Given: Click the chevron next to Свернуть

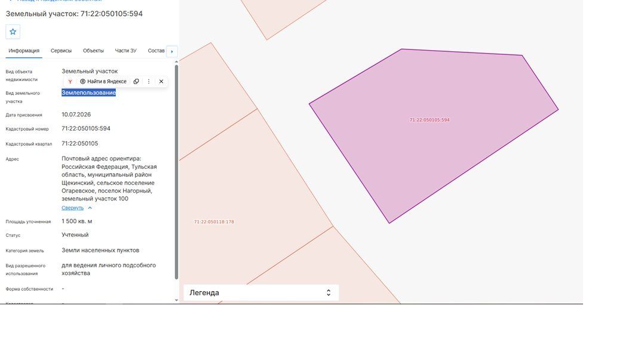Looking at the screenshot, I should (90, 208).
